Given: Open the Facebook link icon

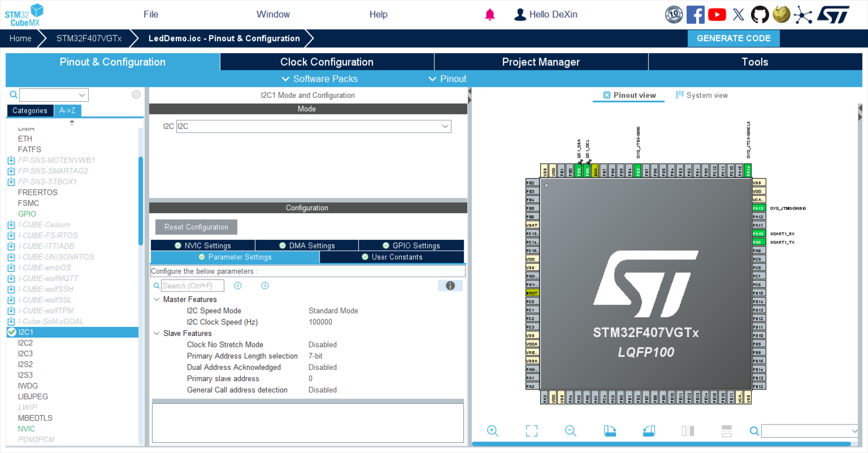Looking at the screenshot, I should (x=695, y=14).
